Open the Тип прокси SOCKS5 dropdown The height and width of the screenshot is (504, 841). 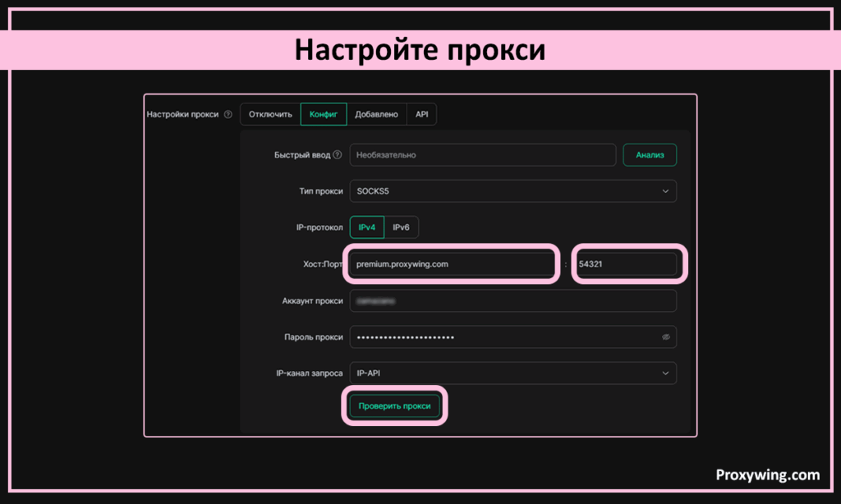point(512,191)
